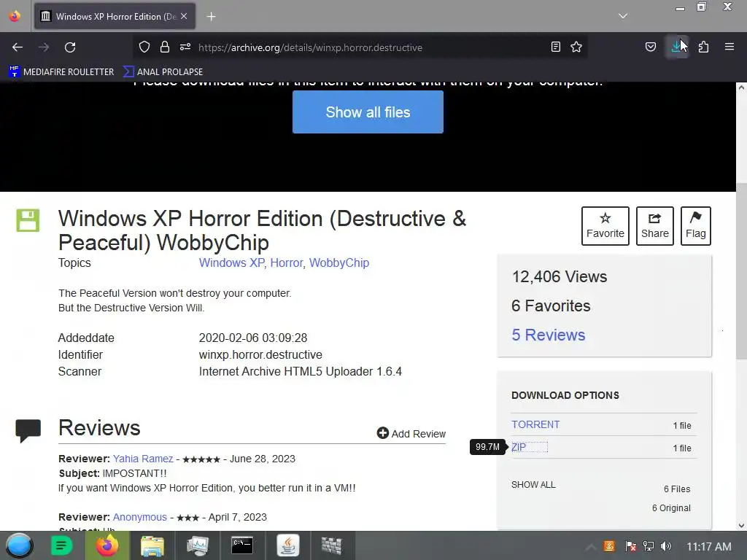
Task: Open the system monitor taskbar icon
Action: coord(197,545)
